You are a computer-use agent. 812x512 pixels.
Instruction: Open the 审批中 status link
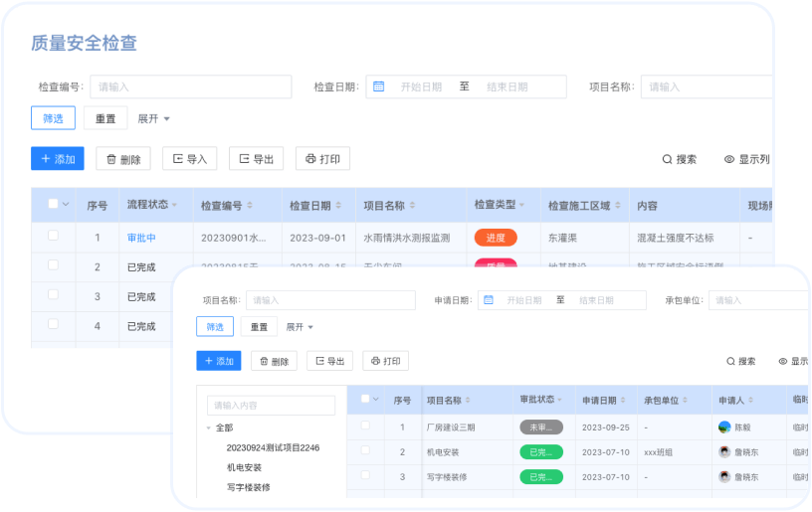pyautogui.click(x=141, y=238)
